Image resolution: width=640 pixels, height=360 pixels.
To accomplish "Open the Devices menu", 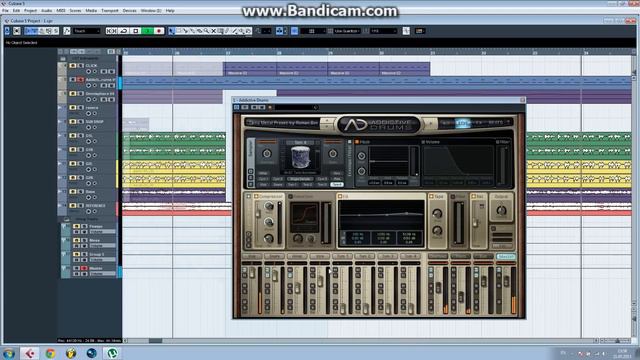I will pos(129,11).
